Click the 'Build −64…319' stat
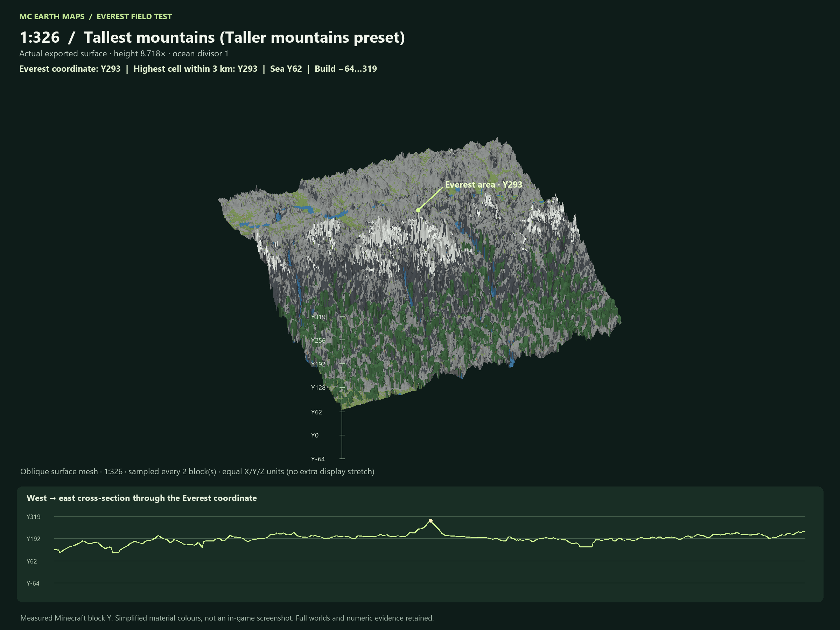 345,69
